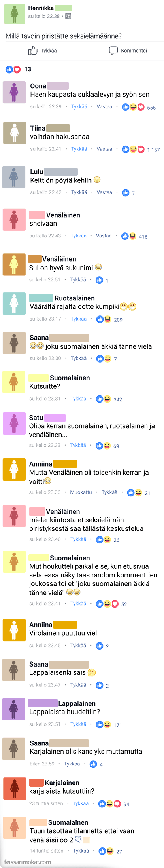Click the Kommentoi speech bubble icon

tap(113, 51)
